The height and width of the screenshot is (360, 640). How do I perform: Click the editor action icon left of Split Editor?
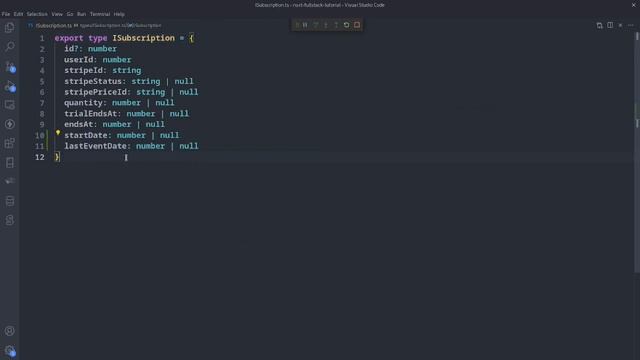click(x=599, y=25)
